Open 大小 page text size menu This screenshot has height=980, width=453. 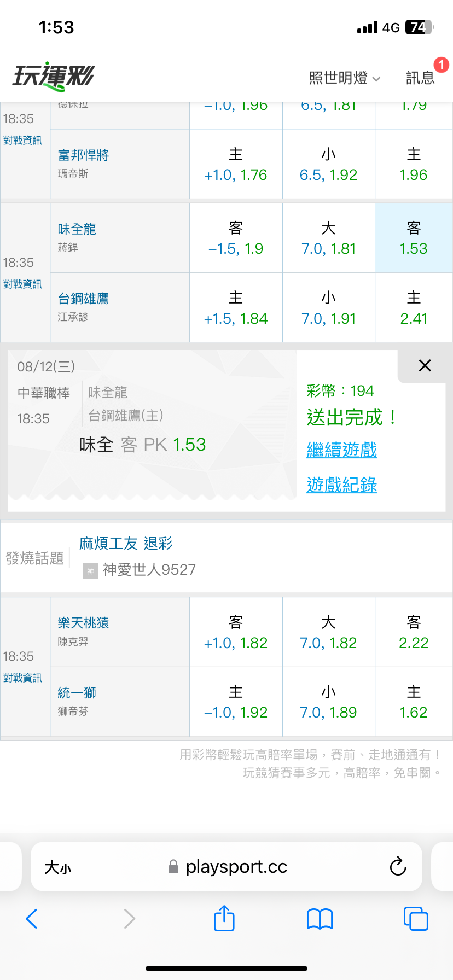click(57, 867)
